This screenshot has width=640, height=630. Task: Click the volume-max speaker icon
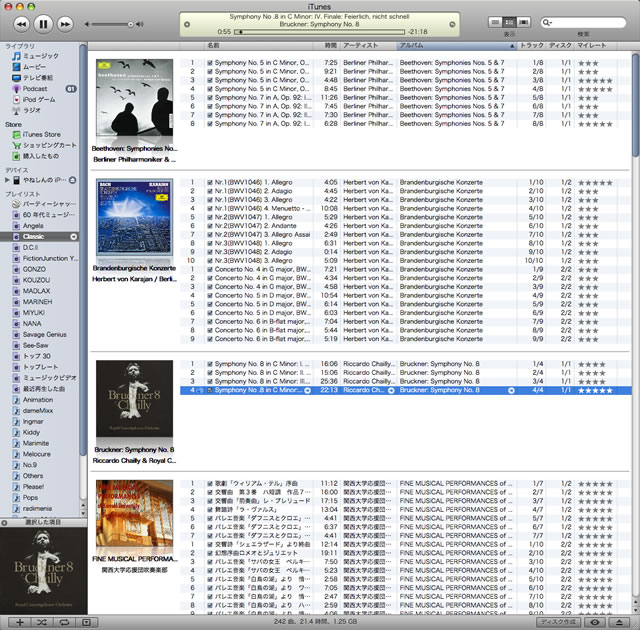click(140, 24)
